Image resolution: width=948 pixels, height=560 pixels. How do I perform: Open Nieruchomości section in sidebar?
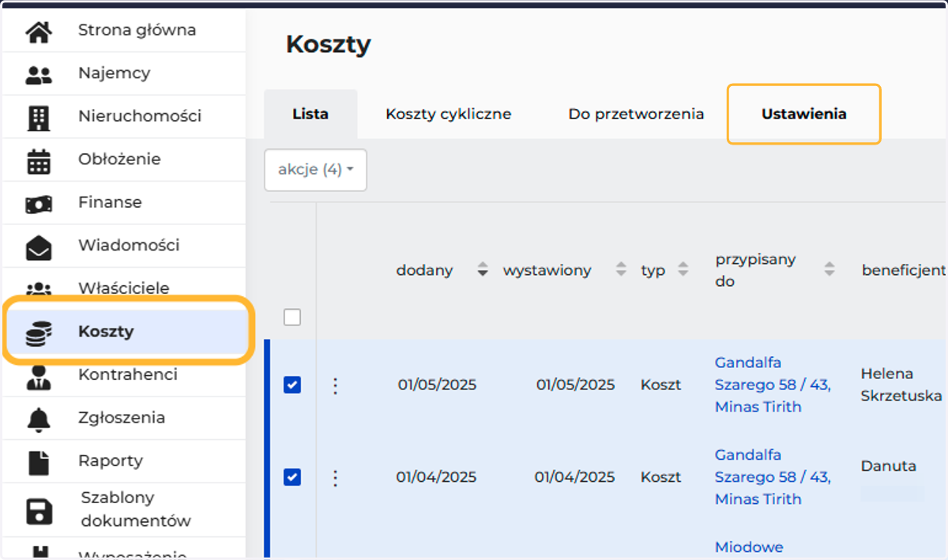[x=140, y=115]
